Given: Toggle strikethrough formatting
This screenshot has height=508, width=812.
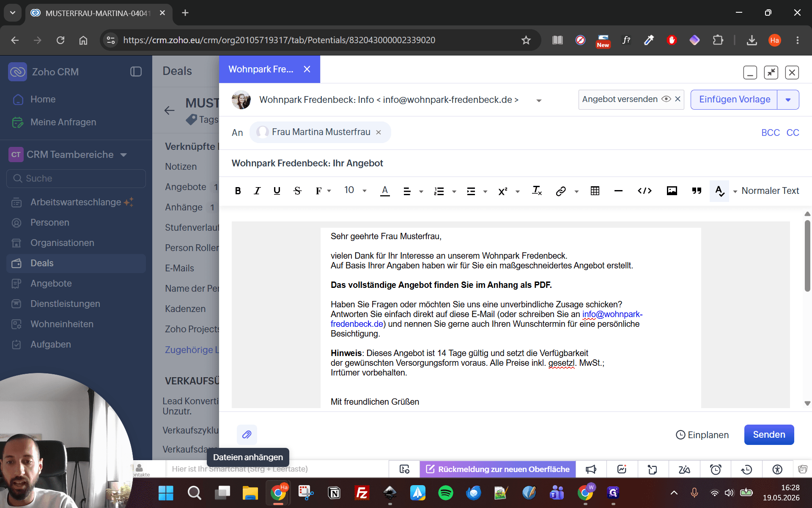Looking at the screenshot, I should 297,191.
